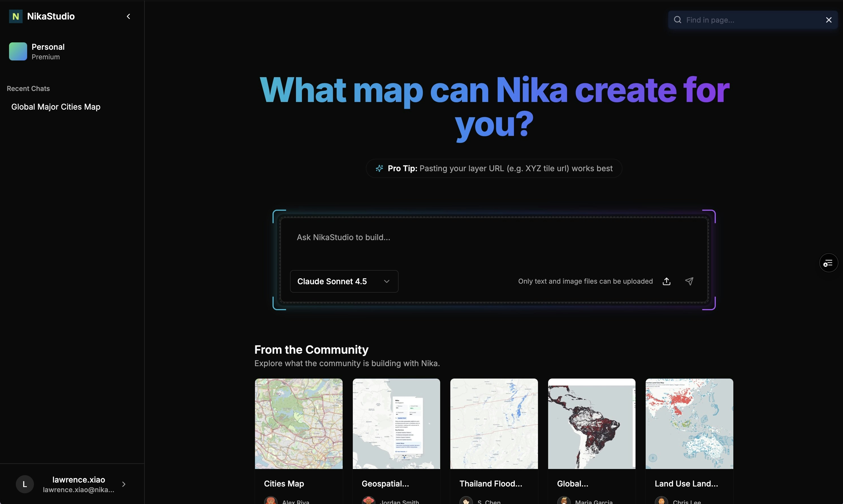Collapse the sidebar using the left chevron
The width and height of the screenshot is (843, 504).
(x=128, y=16)
